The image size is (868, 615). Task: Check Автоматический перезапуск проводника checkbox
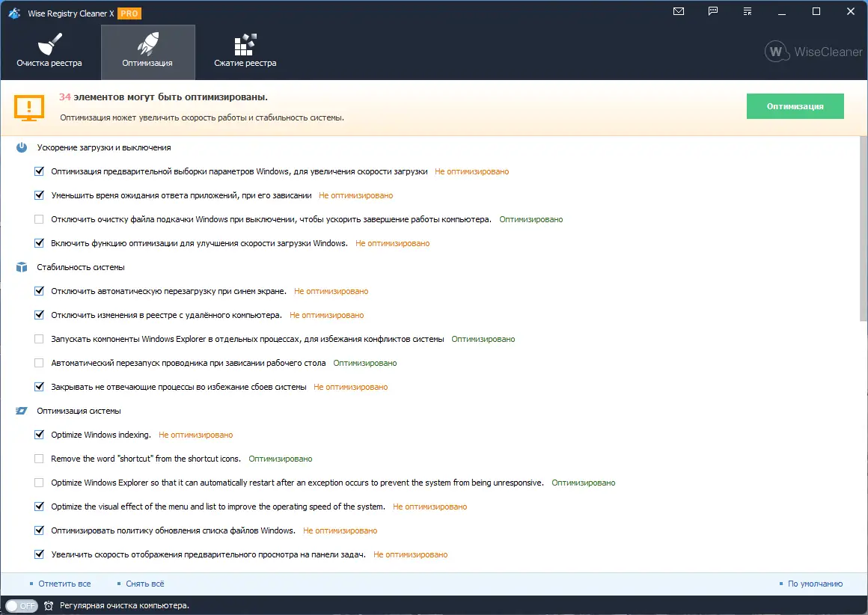coord(40,363)
